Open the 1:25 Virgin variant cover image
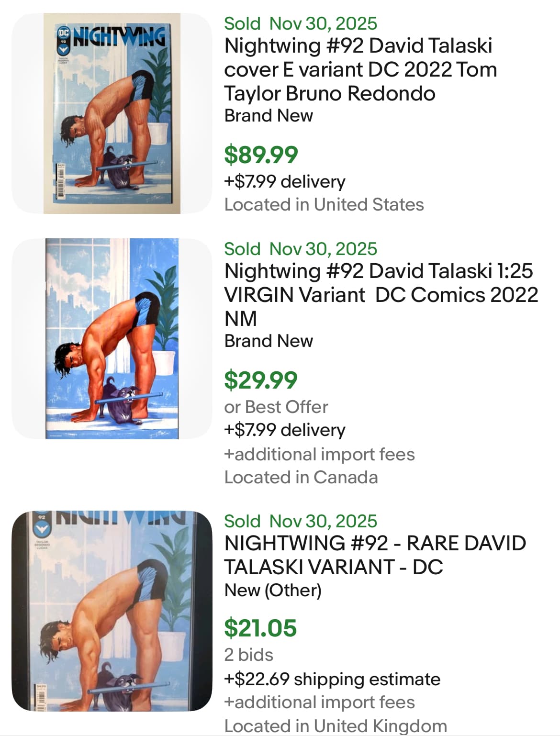 [112, 339]
